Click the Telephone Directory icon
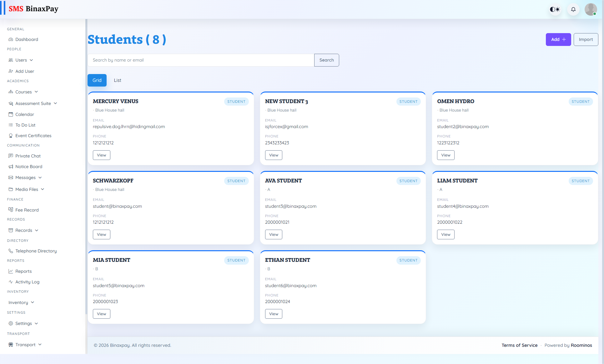This screenshot has width=604, height=364. click(x=11, y=251)
